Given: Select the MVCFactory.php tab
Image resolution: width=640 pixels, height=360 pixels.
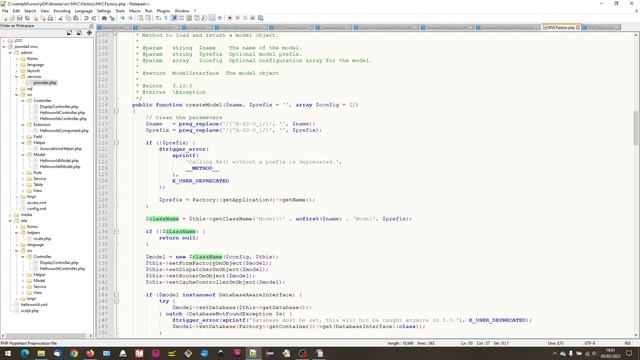Looking at the screenshot, I should [x=561, y=27].
